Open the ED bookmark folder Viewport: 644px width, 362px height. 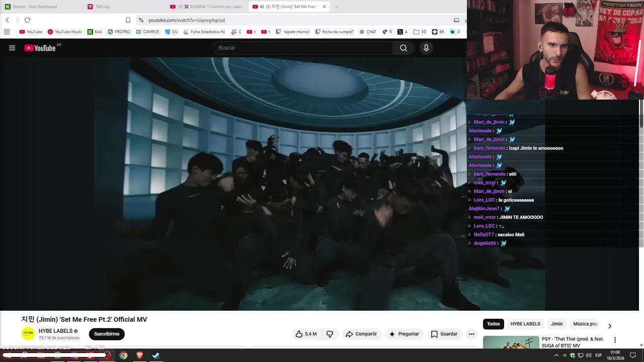click(420, 32)
